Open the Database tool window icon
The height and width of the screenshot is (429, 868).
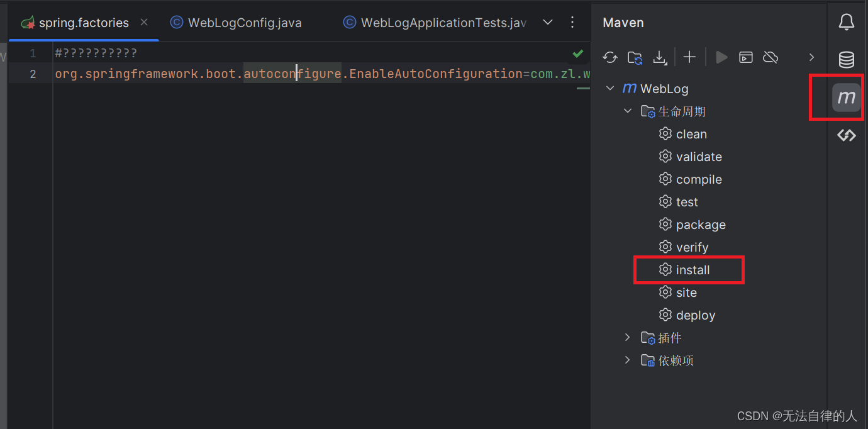[847, 60]
